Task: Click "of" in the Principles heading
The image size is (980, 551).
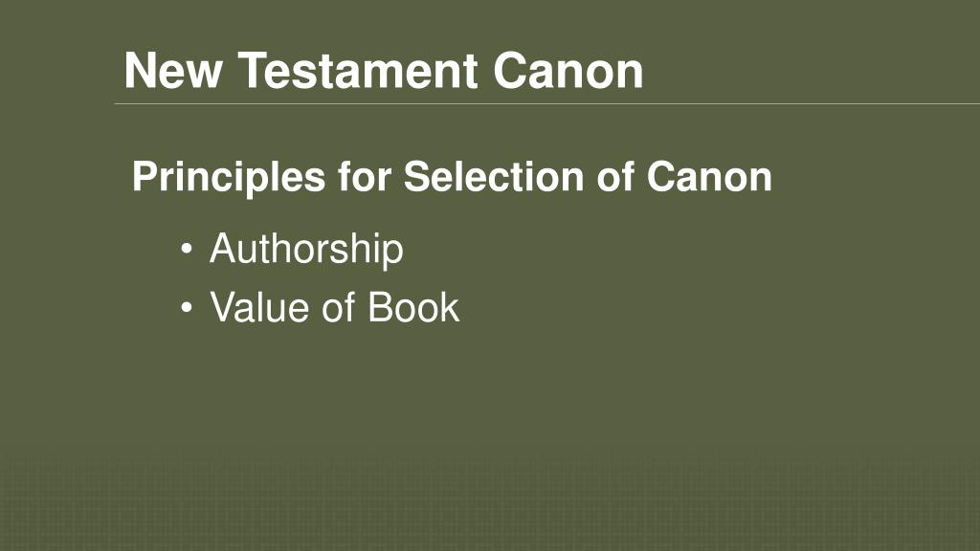Action: [614, 176]
